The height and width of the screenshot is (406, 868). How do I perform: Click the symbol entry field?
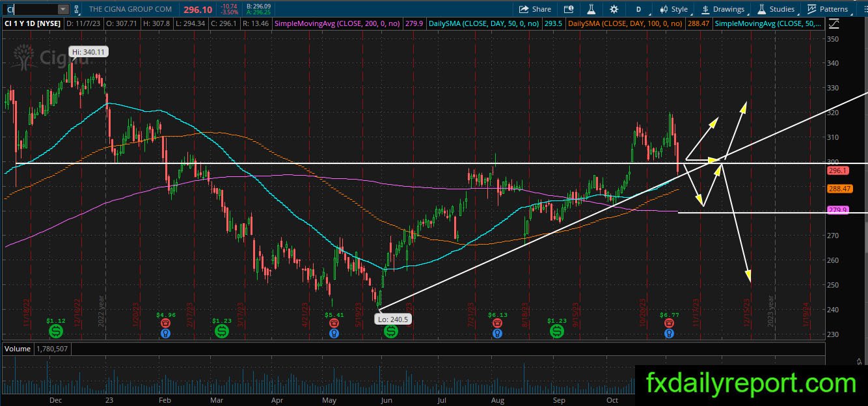[31, 9]
